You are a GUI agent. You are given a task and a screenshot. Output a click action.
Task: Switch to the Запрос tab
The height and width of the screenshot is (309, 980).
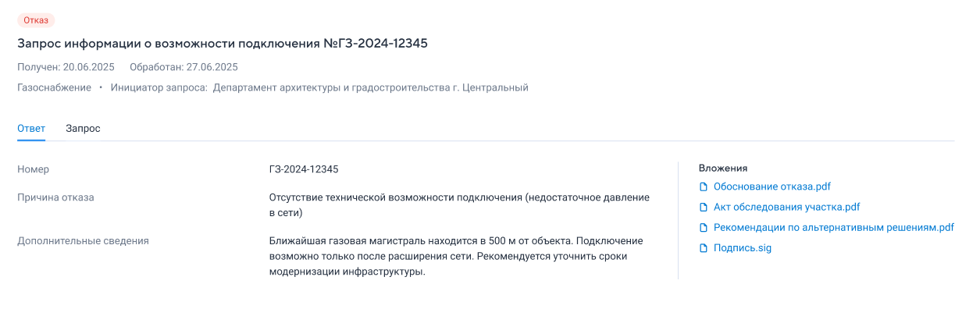83,128
